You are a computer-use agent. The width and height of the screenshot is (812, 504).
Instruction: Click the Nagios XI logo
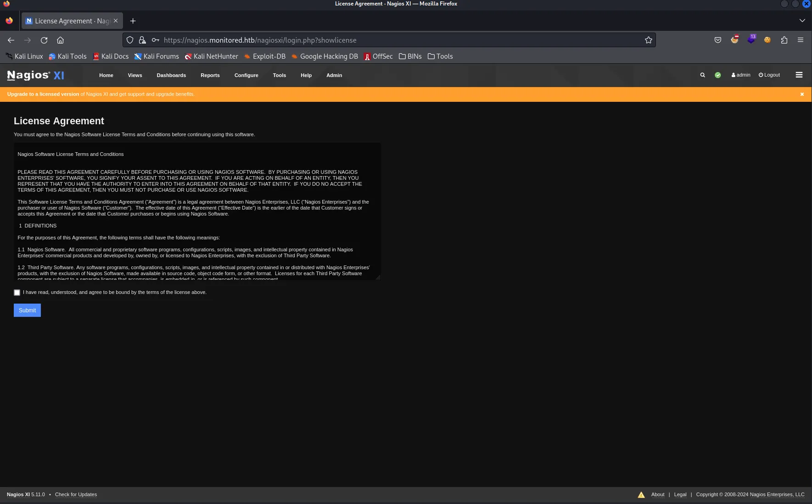click(36, 75)
